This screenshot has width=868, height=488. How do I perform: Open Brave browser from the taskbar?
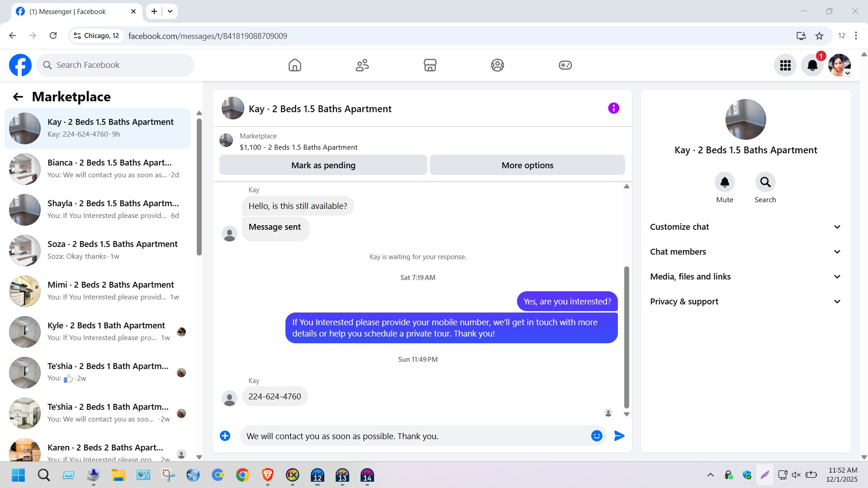pos(267,475)
